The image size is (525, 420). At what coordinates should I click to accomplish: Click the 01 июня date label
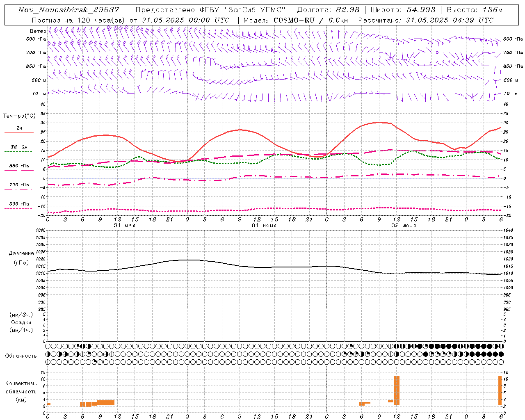coord(264,226)
